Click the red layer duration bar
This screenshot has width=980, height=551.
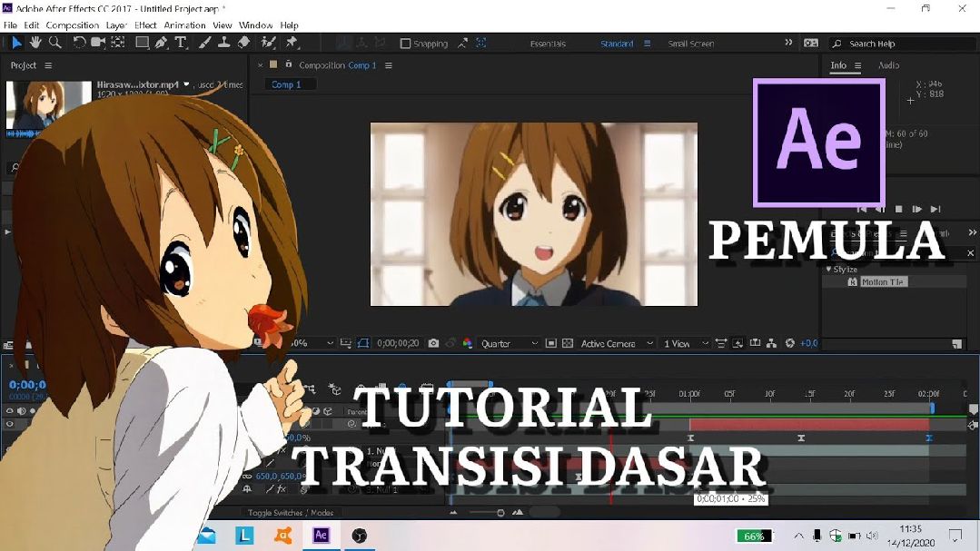coord(808,425)
